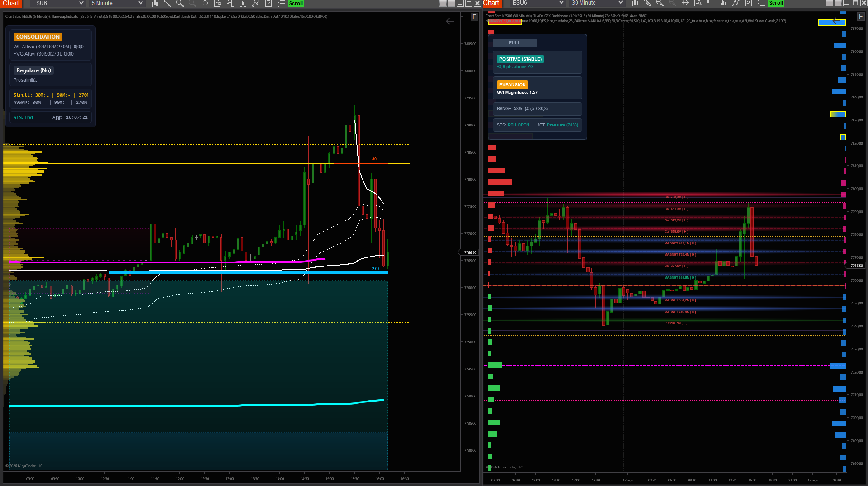Open Data Box in 30 Minute chart
This screenshot has height=486, width=868.
698,3
